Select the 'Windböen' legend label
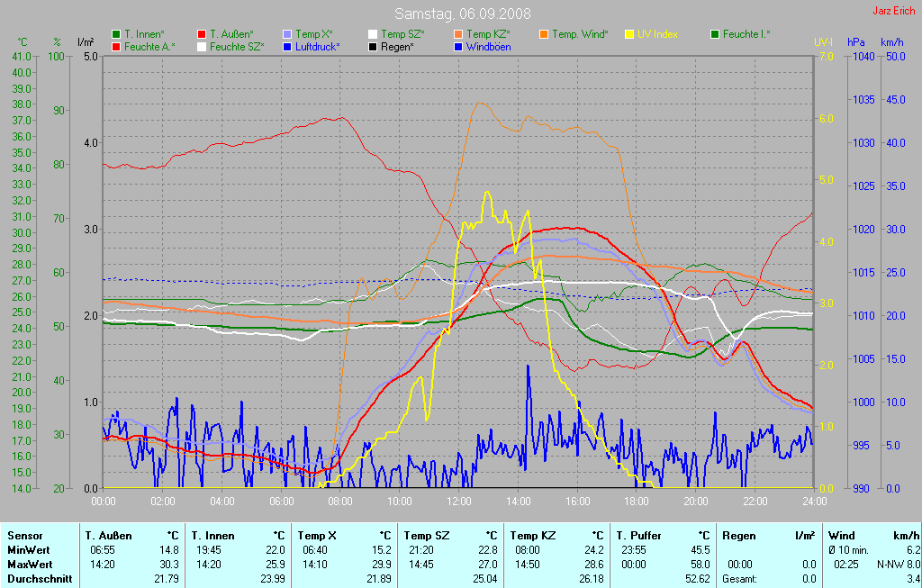 [488, 47]
